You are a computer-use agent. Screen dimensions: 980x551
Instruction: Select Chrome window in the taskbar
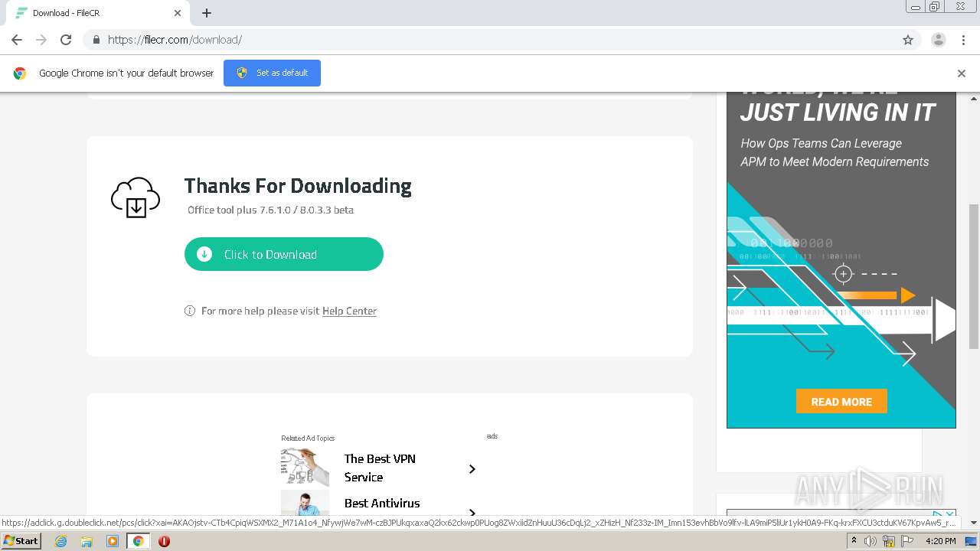tap(138, 541)
